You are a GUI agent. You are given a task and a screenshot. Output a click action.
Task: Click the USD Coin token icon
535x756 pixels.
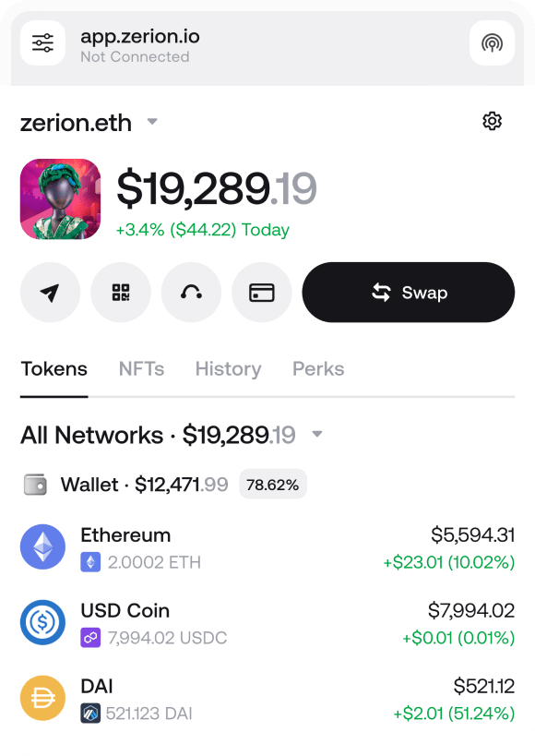(x=42, y=622)
